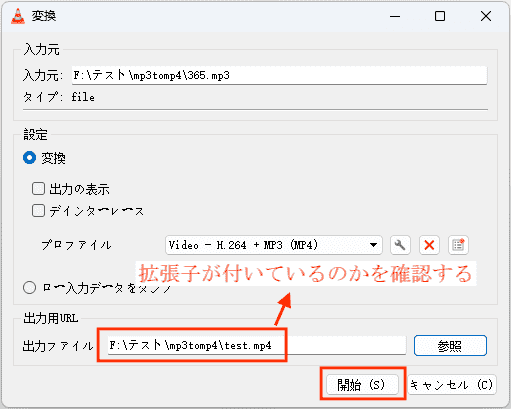The image size is (511, 409).
Task: Click the 入力元 source path field
Action: (279, 75)
